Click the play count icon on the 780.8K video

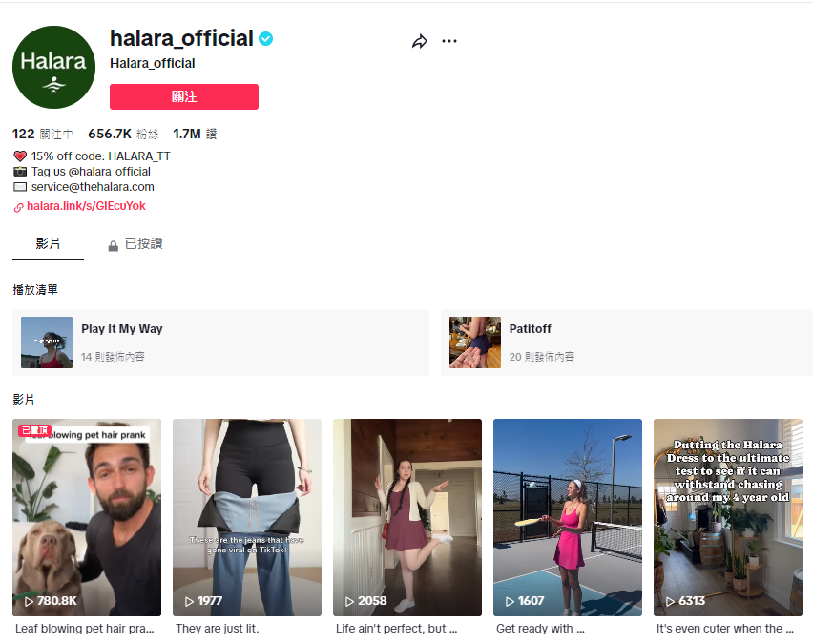click(29, 601)
